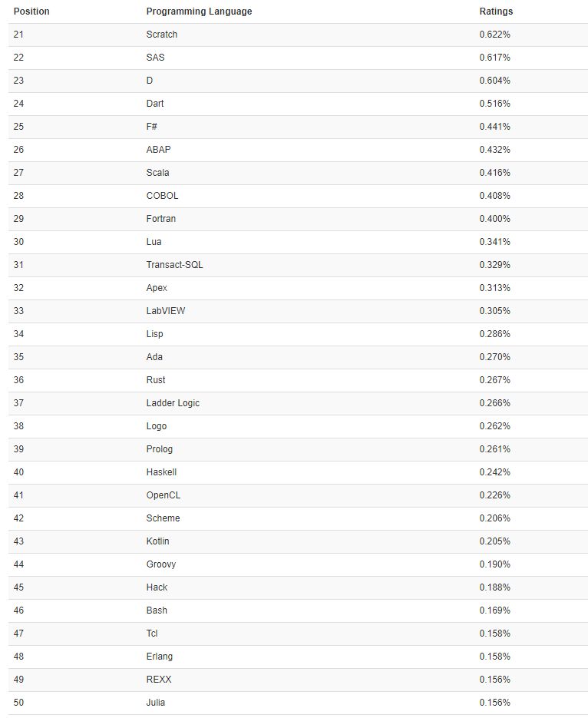Click the 0.622% rating value
Viewport: 588px width, 718px height.
pos(494,35)
